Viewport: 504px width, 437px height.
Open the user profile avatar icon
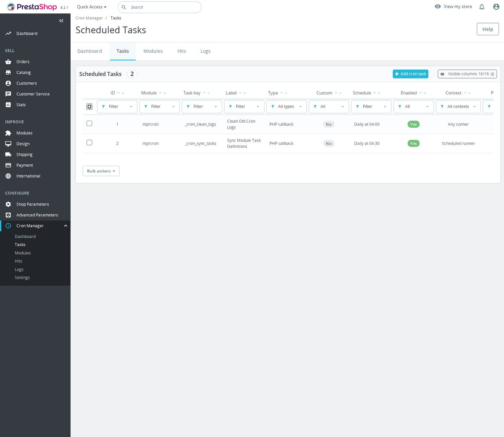(496, 7)
